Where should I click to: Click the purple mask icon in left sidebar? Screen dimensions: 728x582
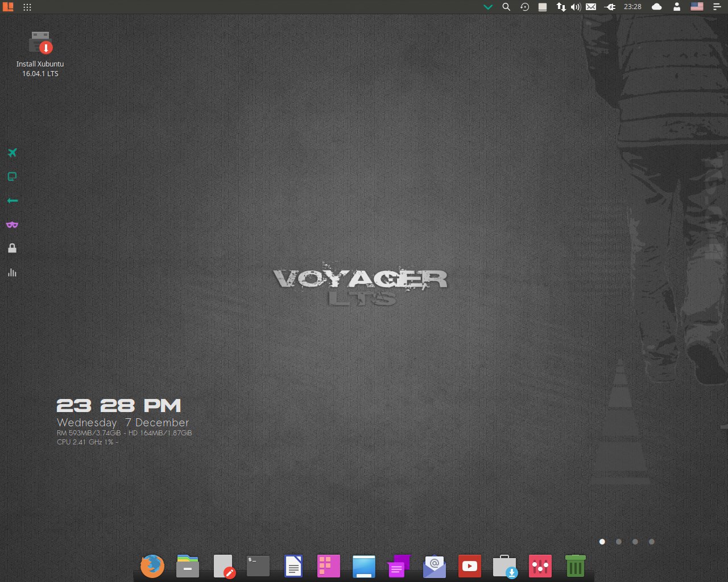12,225
